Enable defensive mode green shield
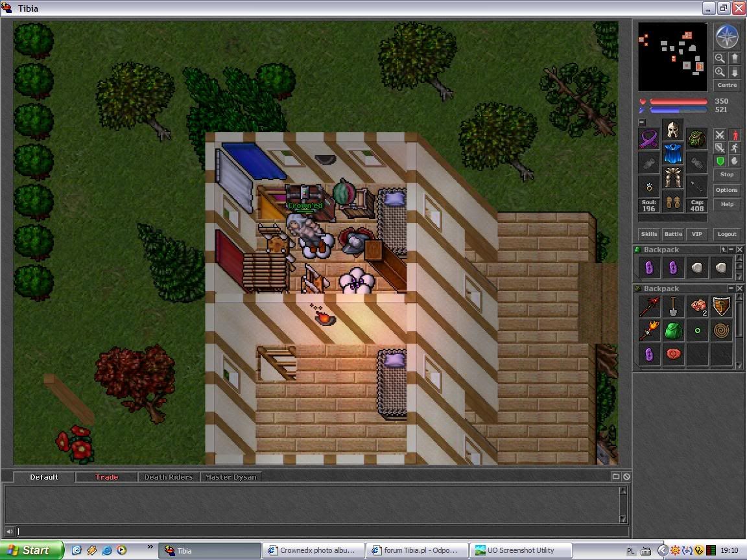 (x=720, y=161)
